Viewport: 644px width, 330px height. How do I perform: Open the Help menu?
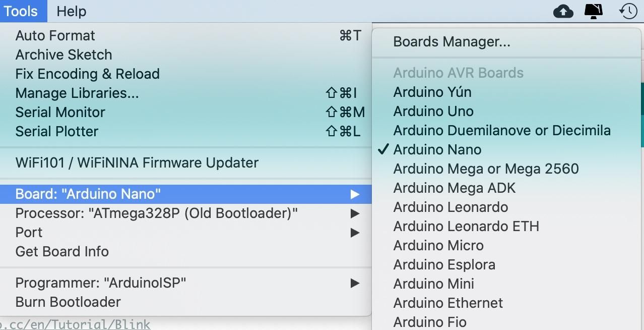(71, 11)
